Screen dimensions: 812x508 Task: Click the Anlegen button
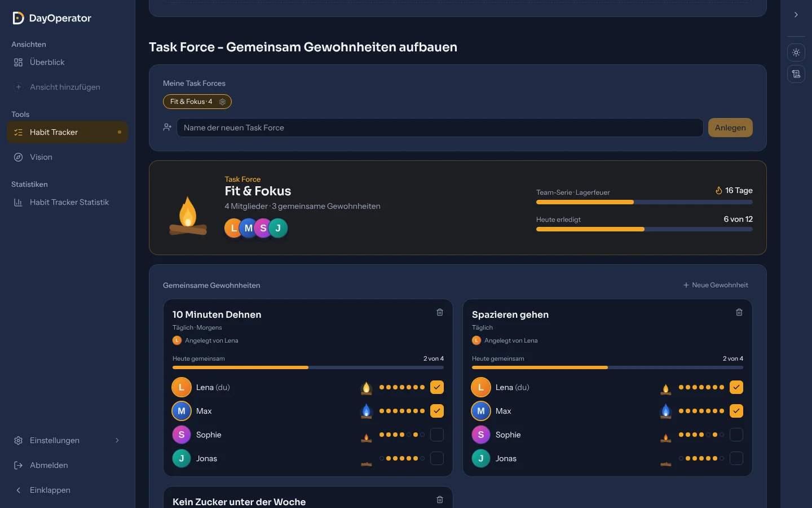coord(730,128)
